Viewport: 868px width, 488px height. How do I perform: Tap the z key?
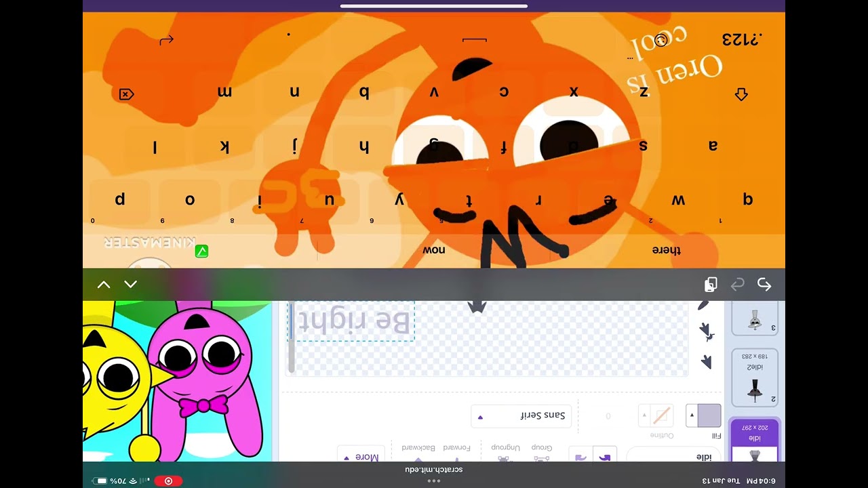[x=644, y=92]
